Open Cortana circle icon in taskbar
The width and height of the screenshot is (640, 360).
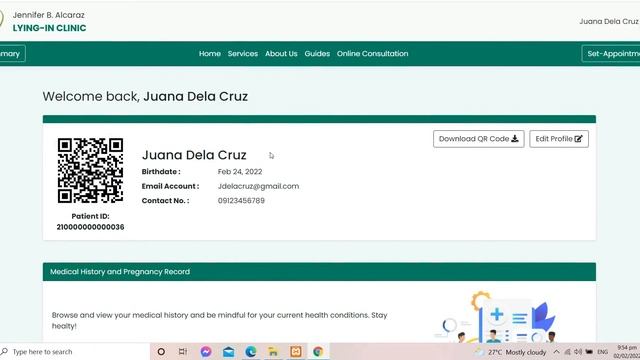(161, 351)
